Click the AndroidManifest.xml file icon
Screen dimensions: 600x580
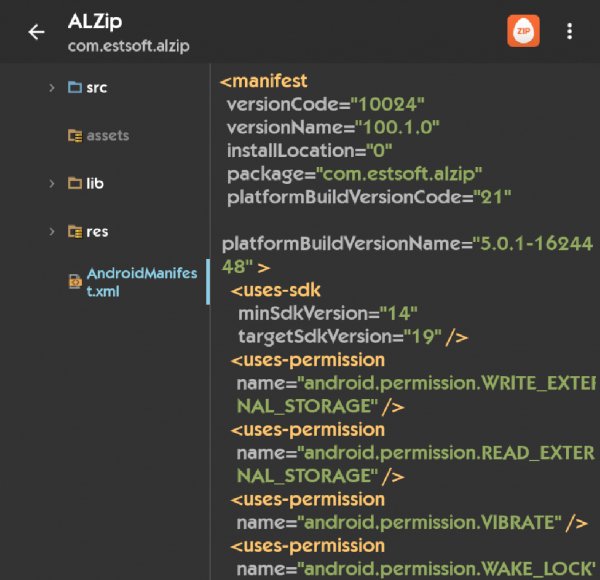pos(75,282)
